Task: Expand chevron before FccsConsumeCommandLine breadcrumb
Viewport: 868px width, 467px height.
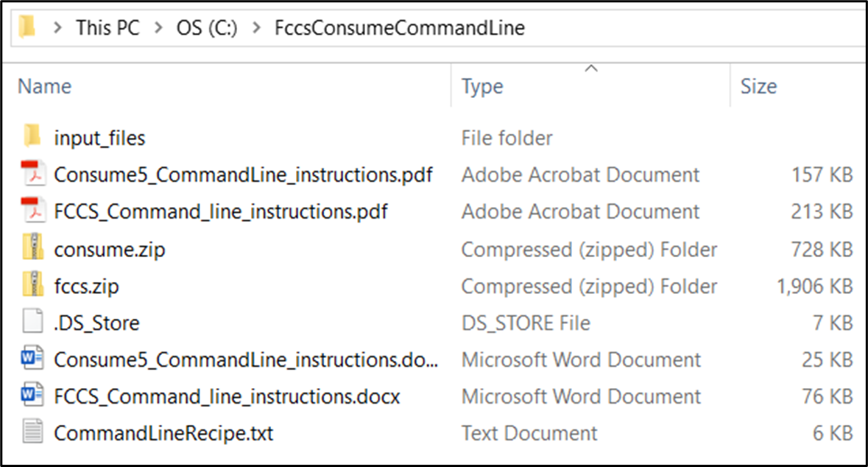Action: click(x=256, y=29)
